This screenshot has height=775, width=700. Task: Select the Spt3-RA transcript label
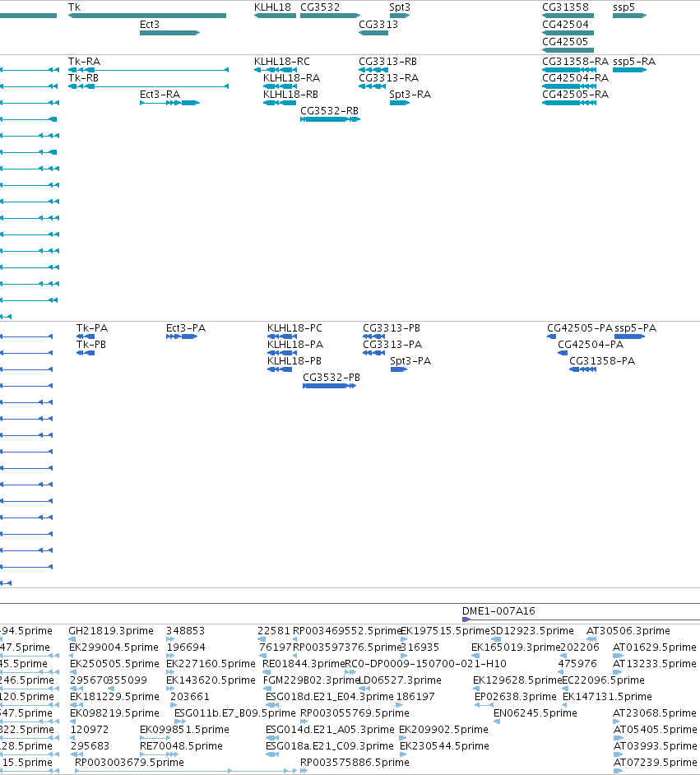click(x=410, y=95)
